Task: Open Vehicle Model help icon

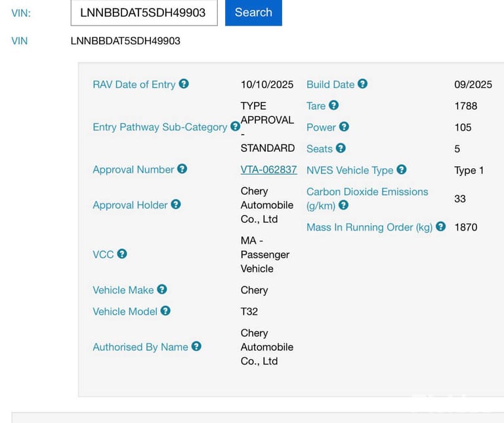Action: click(165, 311)
